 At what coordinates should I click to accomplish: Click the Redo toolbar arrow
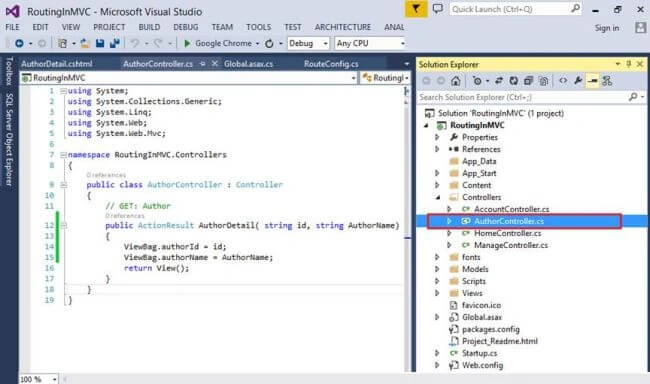point(158,43)
